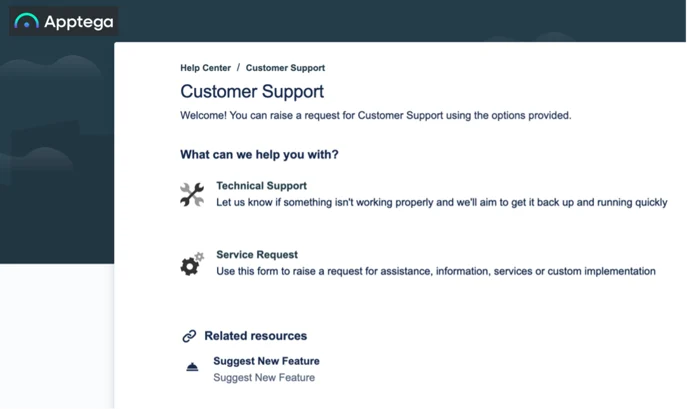Open the Technical Support request type
Screen dimensions: 688x410
coord(262,186)
